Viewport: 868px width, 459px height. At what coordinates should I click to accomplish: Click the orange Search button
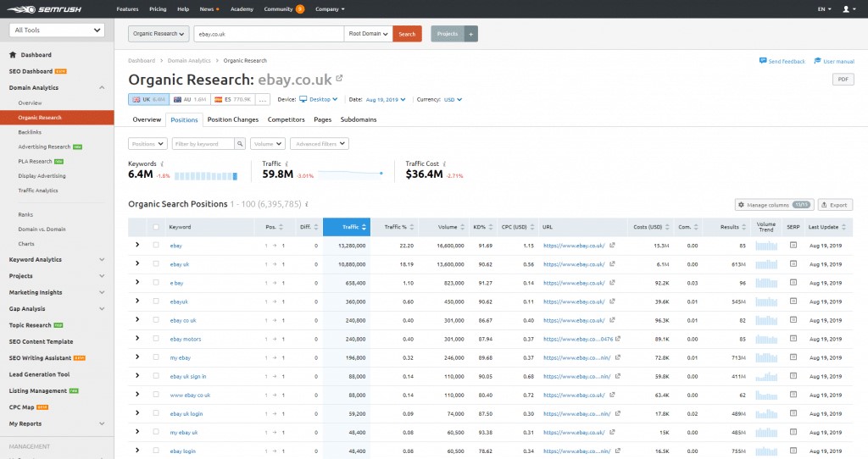click(x=407, y=34)
